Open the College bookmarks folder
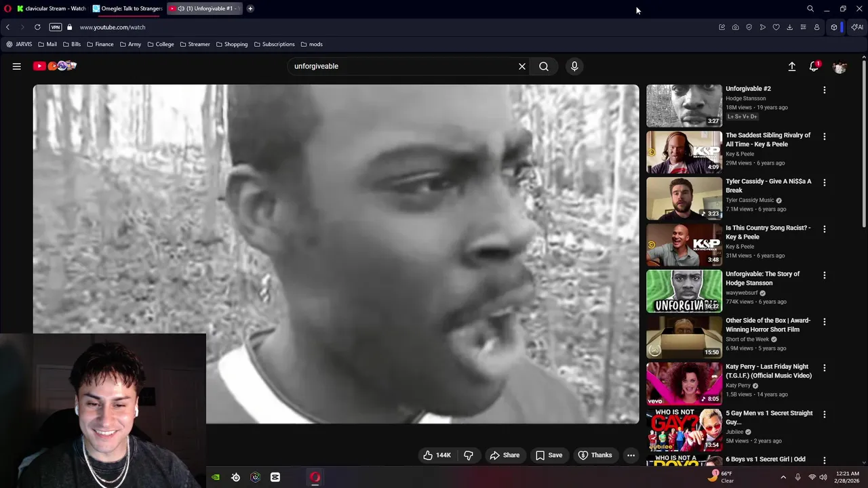 161,44
